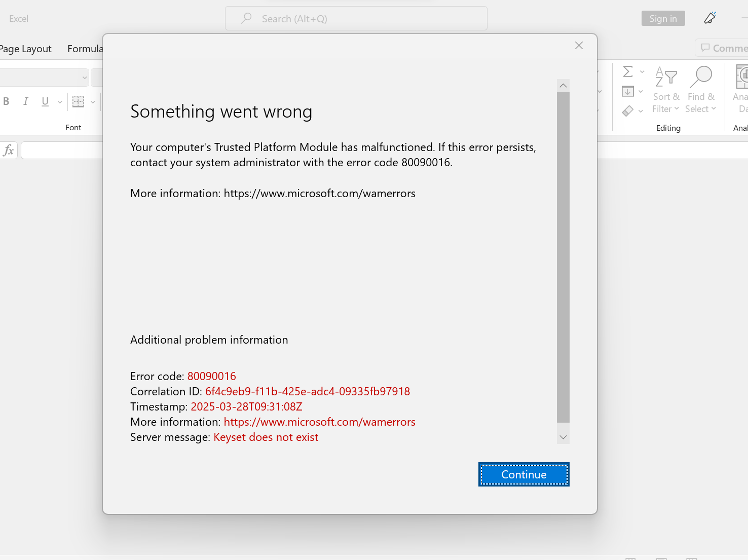Click the Search box in title bar

(356, 19)
